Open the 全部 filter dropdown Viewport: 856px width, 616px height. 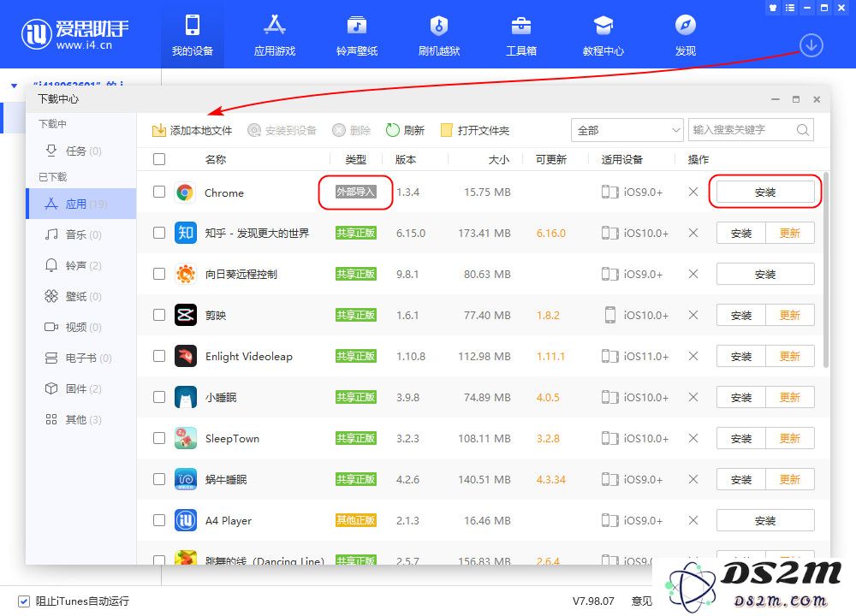(x=627, y=130)
